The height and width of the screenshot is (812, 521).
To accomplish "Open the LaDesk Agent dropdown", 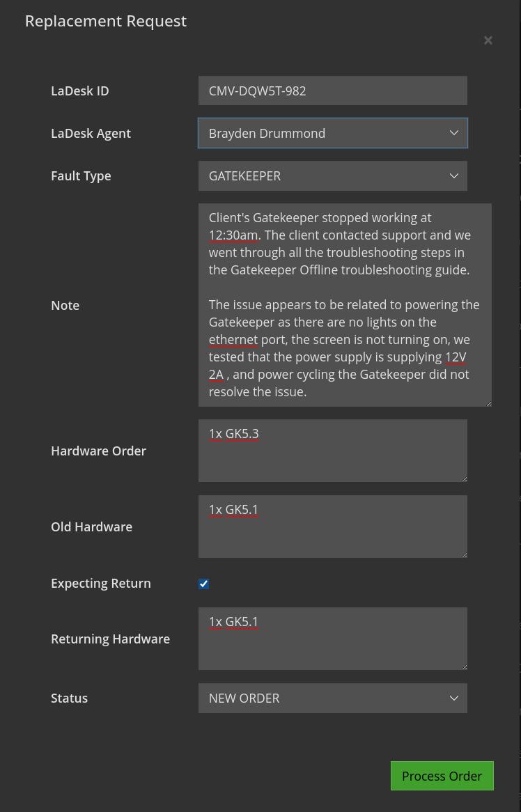I will point(332,133).
